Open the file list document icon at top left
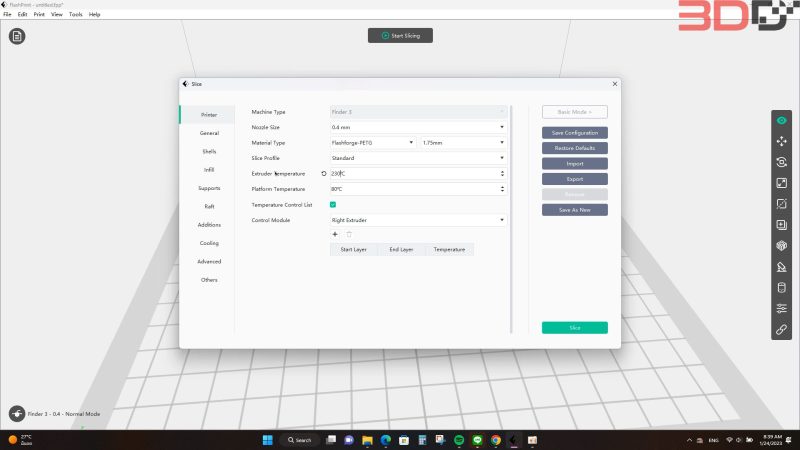 click(17, 36)
